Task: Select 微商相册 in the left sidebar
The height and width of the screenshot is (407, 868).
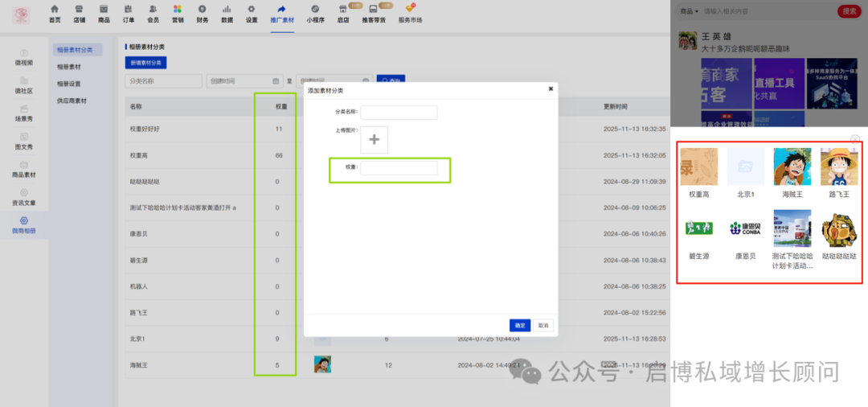Action: pyautogui.click(x=24, y=225)
